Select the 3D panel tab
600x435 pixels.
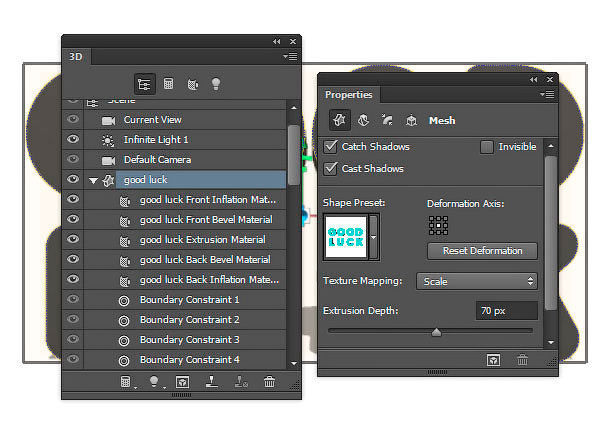(76, 57)
